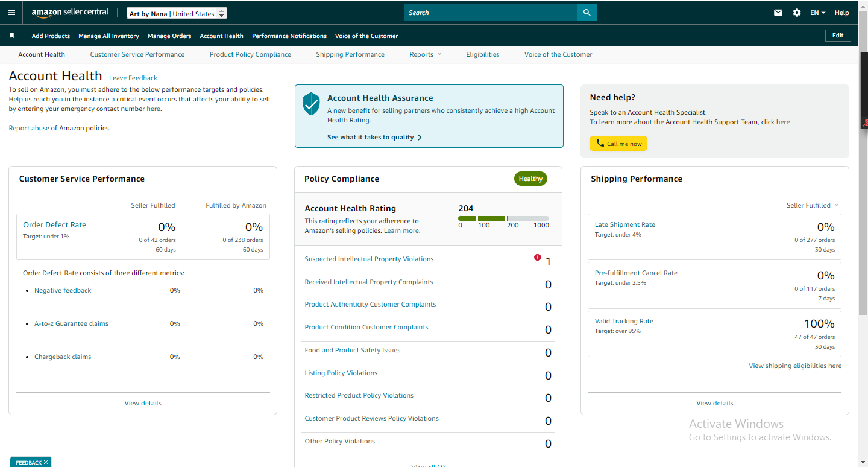Image resolution: width=868 pixels, height=467 pixels.
Task: Open Manage All Inventory
Action: pyautogui.click(x=108, y=36)
